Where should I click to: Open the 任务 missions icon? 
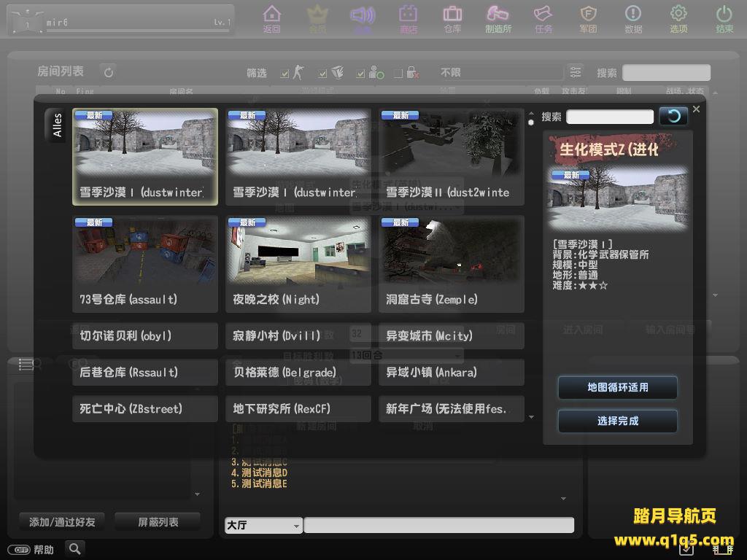543,18
